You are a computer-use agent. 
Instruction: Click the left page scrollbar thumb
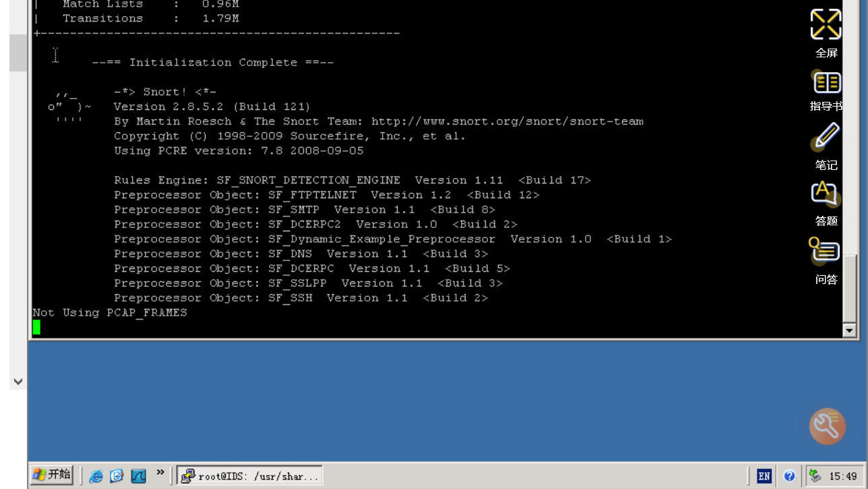pyautogui.click(x=18, y=53)
